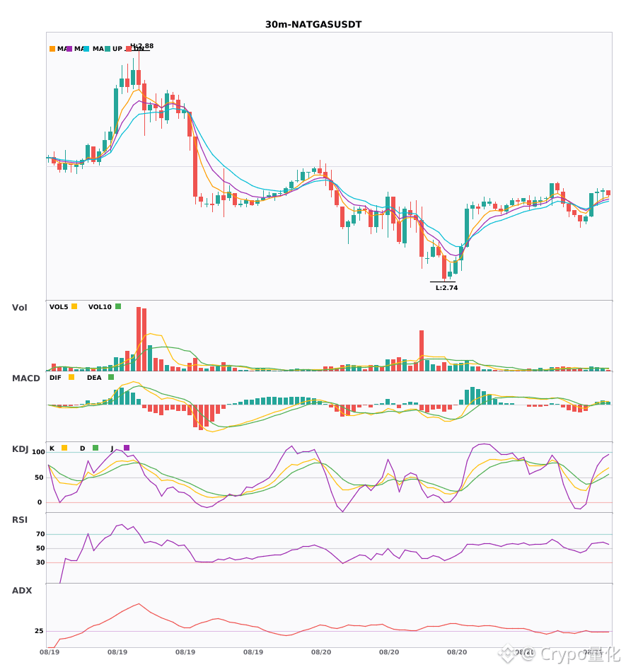
Task: Click the yellow VOL5 legend swatch
Action: click(x=74, y=306)
